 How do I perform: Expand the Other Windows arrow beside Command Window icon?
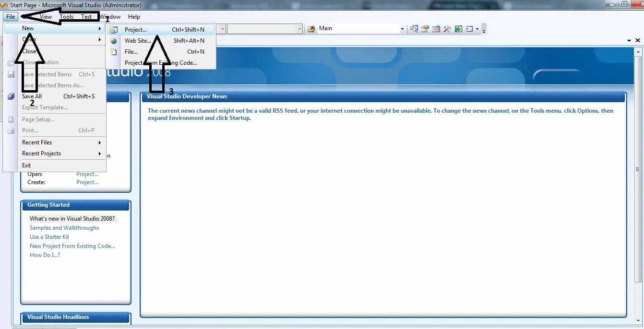(477, 29)
